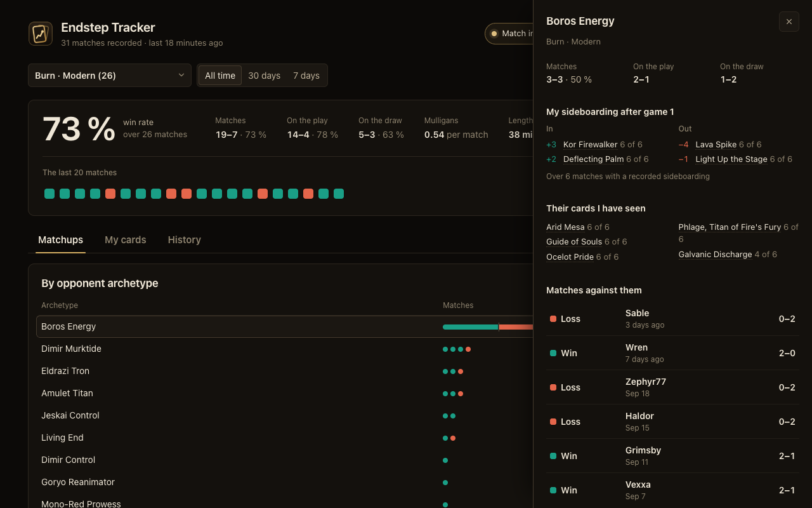Open the win against Wren
This screenshot has height=508, width=812.
[672, 353]
